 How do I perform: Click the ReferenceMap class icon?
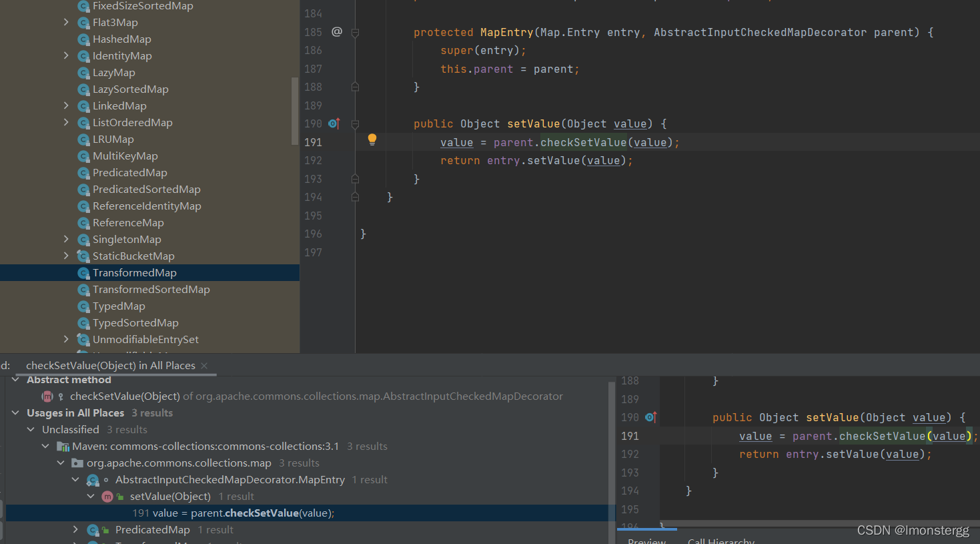pos(83,223)
